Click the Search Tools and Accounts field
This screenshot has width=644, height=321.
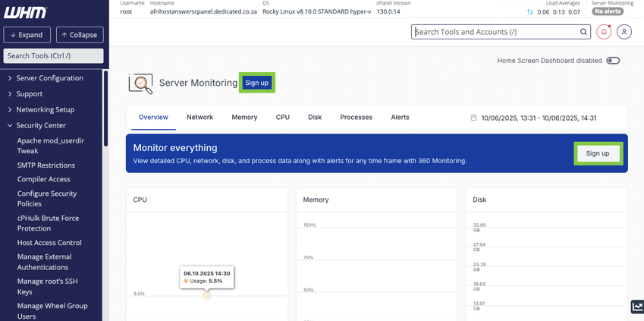coord(497,32)
